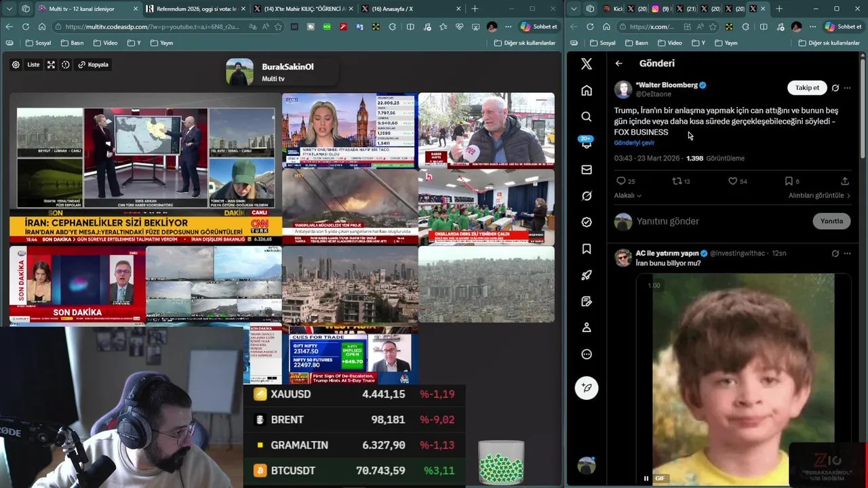This screenshot has width=868, height=488.
Task: Open the tab list chevron in the Multi tv window
Action: (x=8, y=9)
